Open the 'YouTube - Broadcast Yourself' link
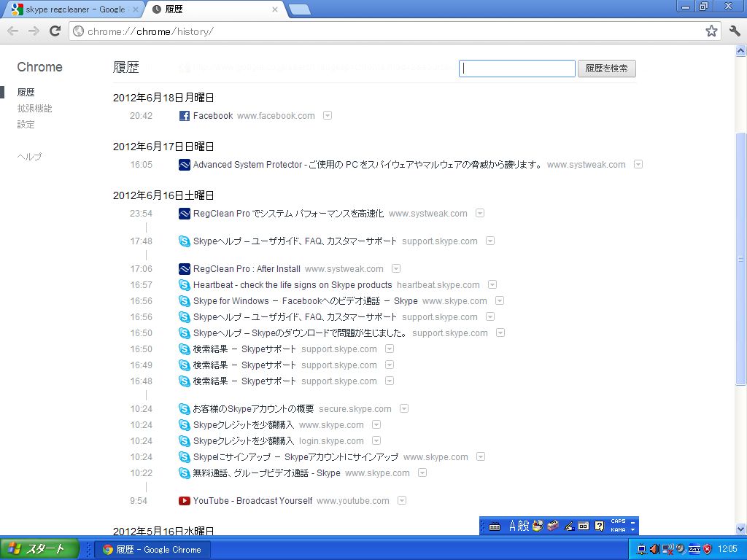 (x=252, y=501)
